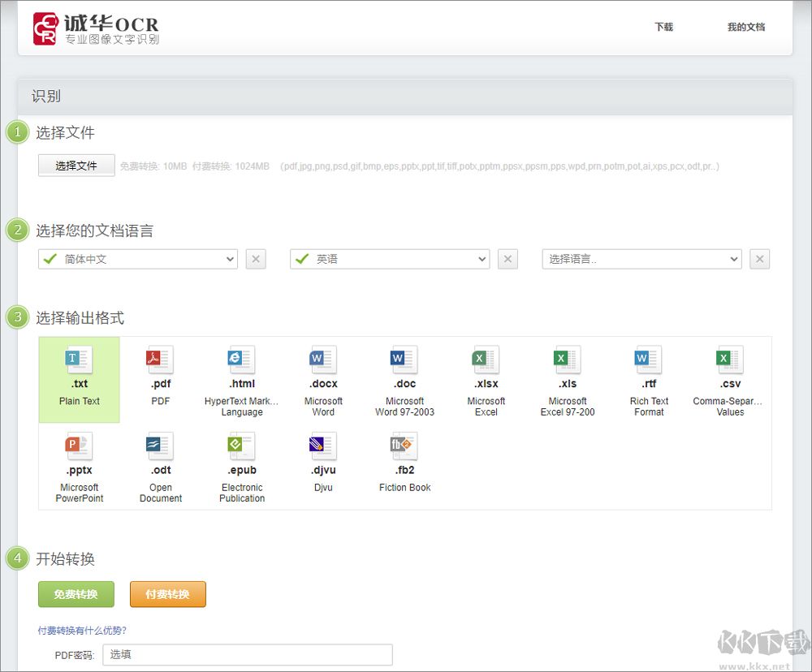Choose the .djvu output format icon
Image resolution: width=812 pixels, height=672 pixels.
pyautogui.click(x=322, y=446)
